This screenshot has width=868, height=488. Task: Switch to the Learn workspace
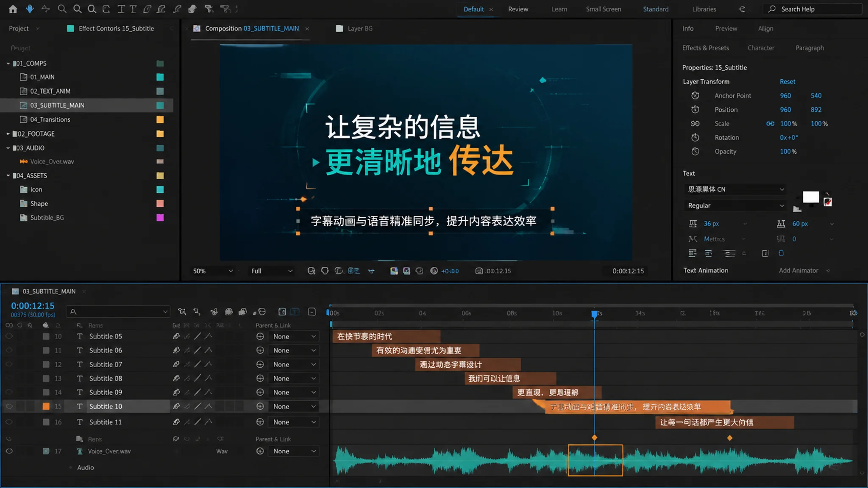pyautogui.click(x=559, y=9)
